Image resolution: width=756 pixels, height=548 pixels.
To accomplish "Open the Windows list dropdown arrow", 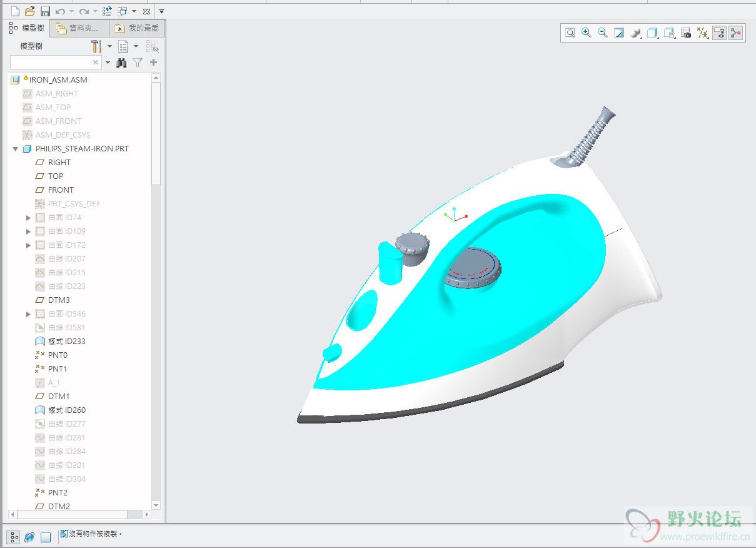I will [134, 11].
